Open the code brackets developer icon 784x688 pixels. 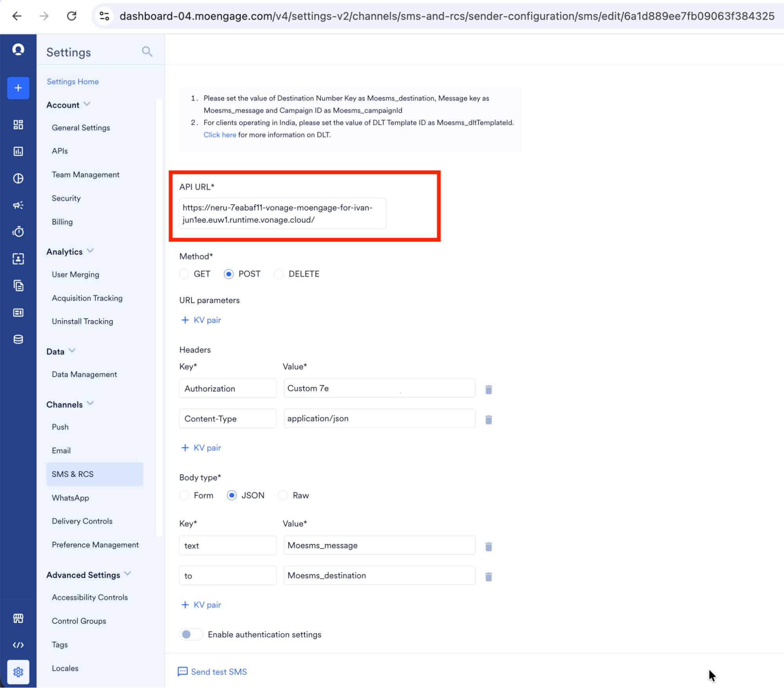pyautogui.click(x=18, y=645)
